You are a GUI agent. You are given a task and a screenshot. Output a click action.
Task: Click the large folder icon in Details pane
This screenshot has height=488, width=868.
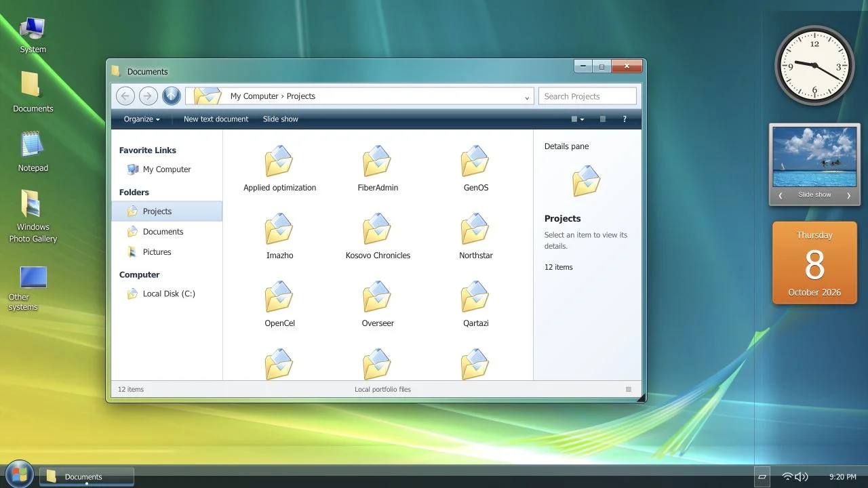[586, 182]
